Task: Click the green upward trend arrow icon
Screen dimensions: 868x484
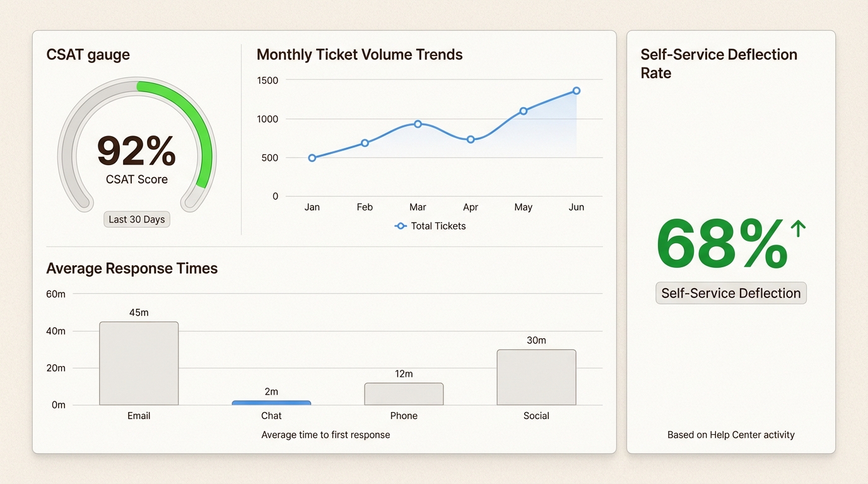Action: (x=798, y=229)
